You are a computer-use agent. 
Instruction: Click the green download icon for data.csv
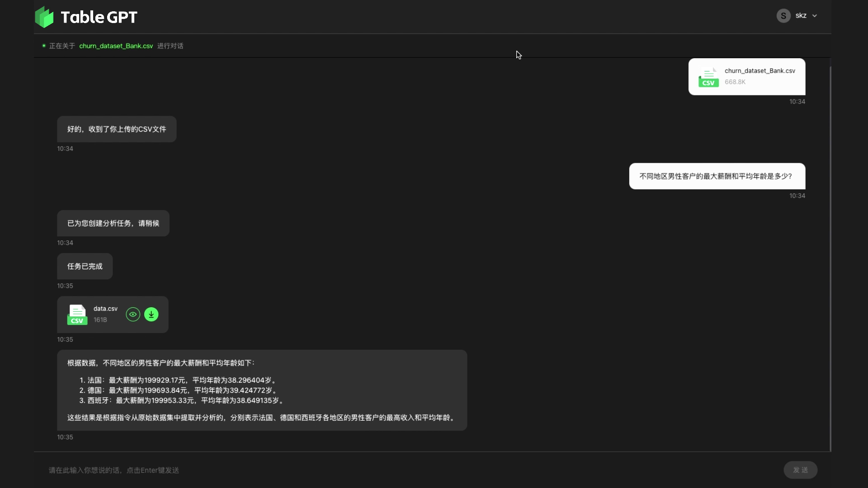click(151, 314)
